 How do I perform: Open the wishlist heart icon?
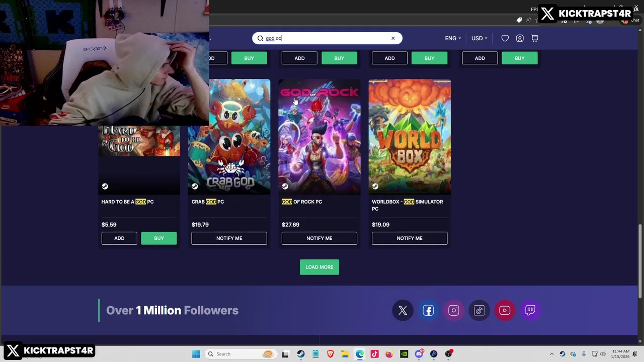[x=505, y=38]
